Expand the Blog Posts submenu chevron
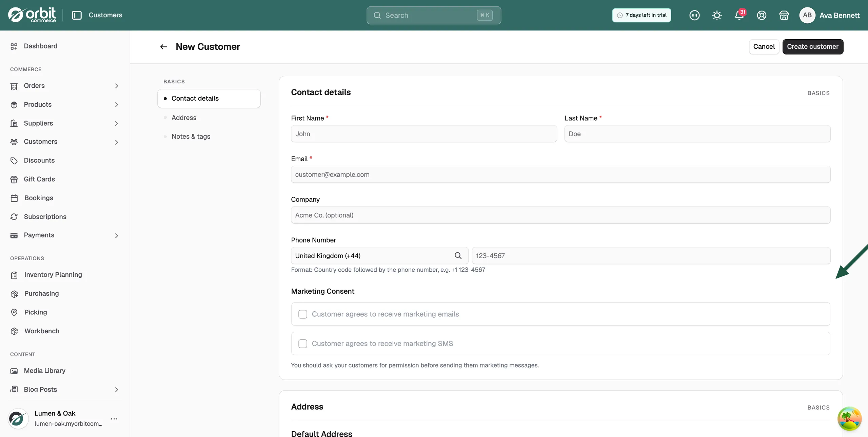This screenshot has height=437, width=868. tap(117, 390)
